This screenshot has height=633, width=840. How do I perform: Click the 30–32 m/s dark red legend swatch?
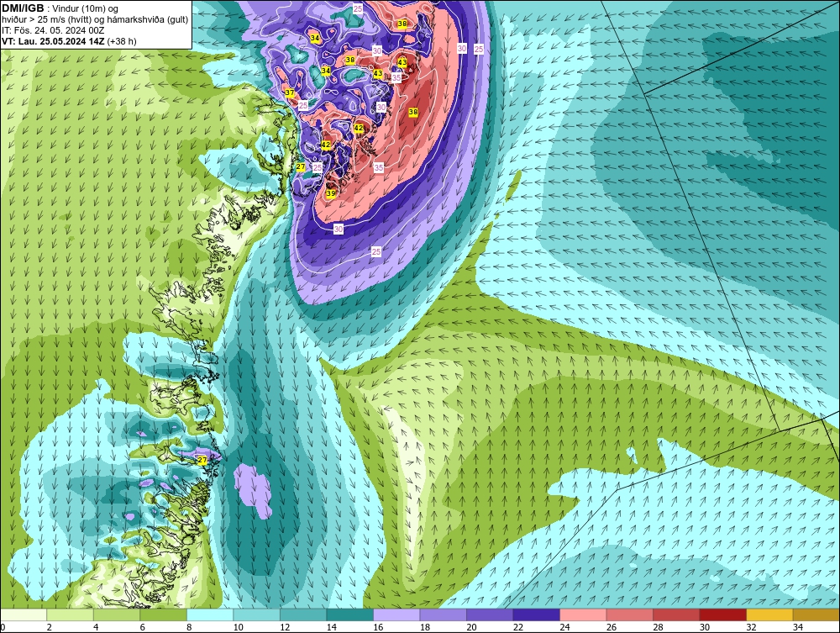click(722, 615)
